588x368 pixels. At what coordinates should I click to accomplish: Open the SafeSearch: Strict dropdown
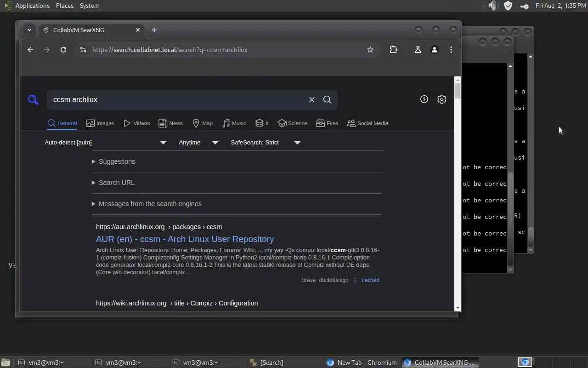tap(266, 143)
